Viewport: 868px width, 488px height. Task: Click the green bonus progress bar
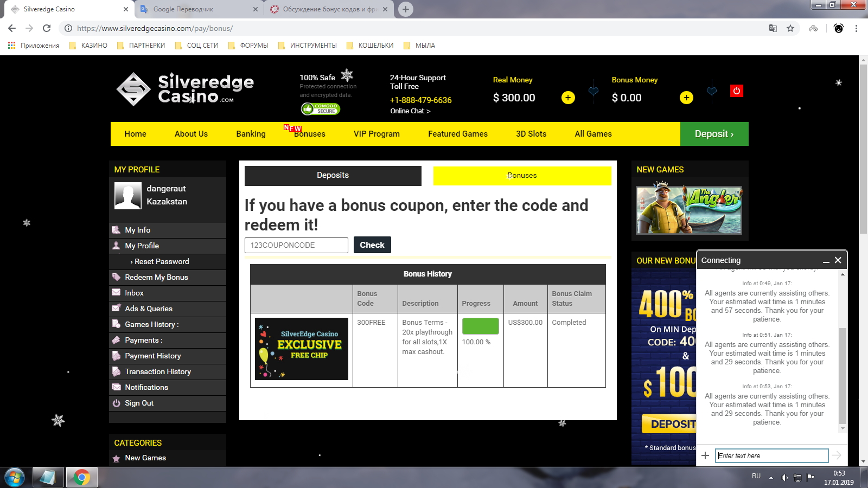480,326
